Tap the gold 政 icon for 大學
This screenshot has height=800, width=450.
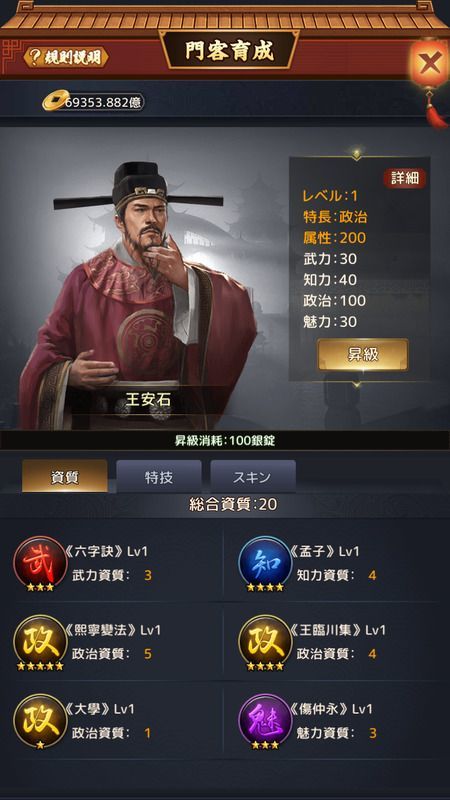pos(40,720)
